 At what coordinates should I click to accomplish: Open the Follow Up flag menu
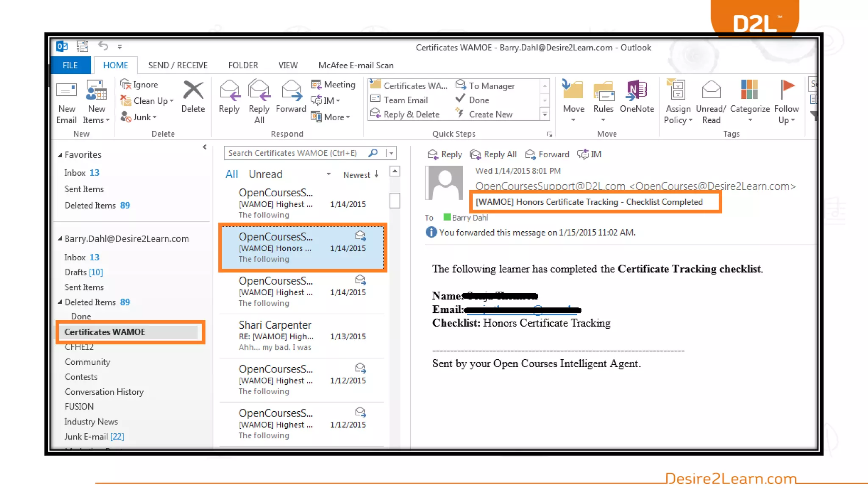pos(786,102)
